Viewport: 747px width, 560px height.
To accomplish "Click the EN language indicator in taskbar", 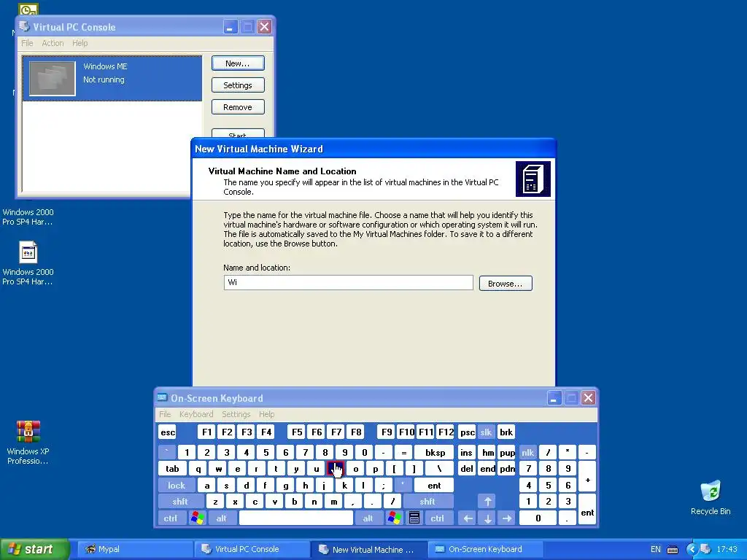I will point(656,549).
